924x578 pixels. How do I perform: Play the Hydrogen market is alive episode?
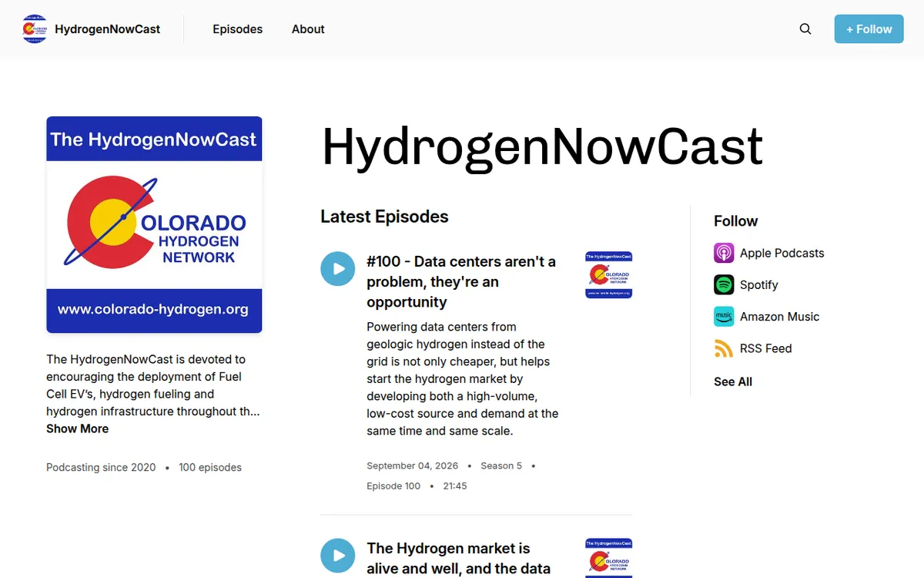click(x=338, y=556)
